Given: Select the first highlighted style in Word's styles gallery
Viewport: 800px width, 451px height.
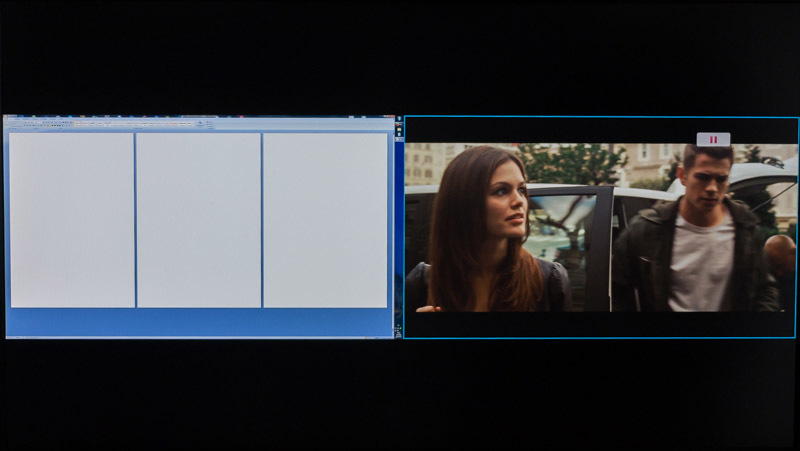Looking at the screenshot, I should pyautogui.click(x=77, y=124).
